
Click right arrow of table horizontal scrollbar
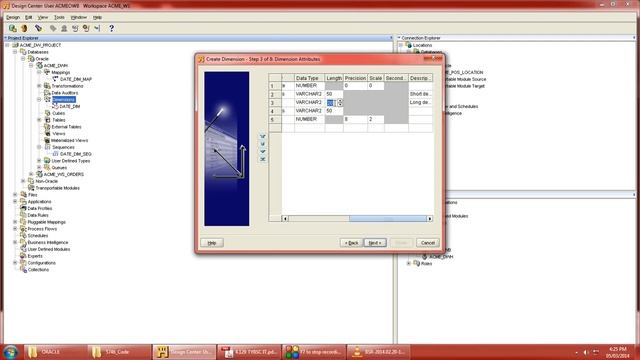430,219
